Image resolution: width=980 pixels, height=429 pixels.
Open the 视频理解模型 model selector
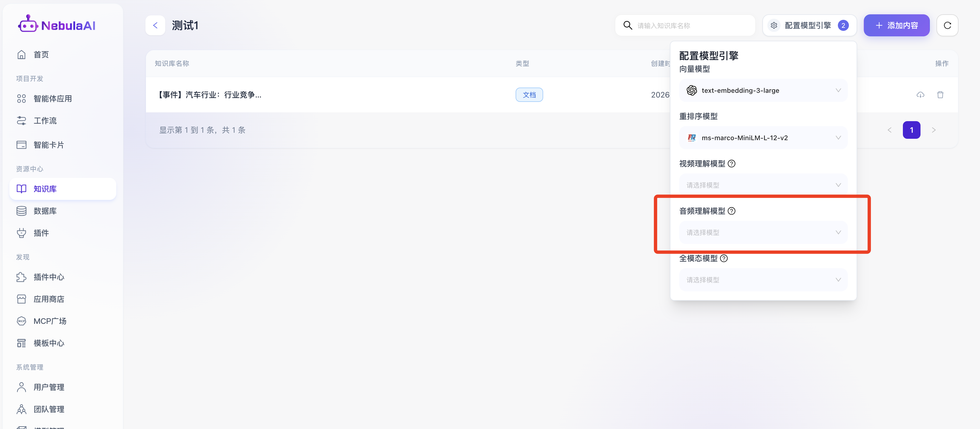coord(763,185)
